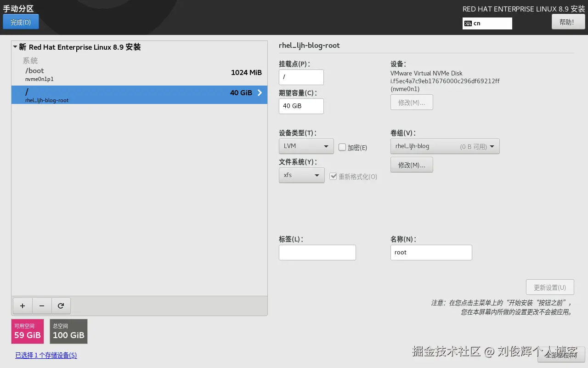Select the /boot partition row
Image resolution: width=588 pixels, height=368 pixels.
pyautogui.click(x=139, y=75)
